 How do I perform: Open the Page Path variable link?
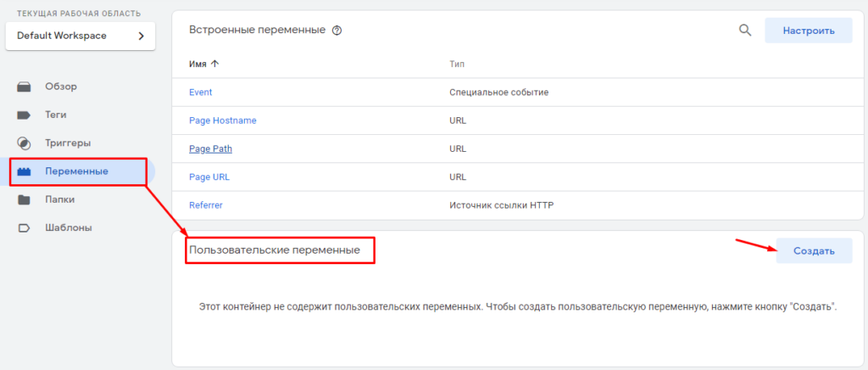pos(210,149)
